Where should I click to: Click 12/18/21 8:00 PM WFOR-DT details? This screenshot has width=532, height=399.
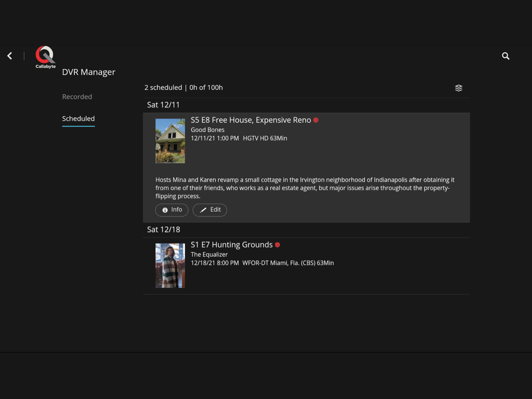click(x=262, y=263)
